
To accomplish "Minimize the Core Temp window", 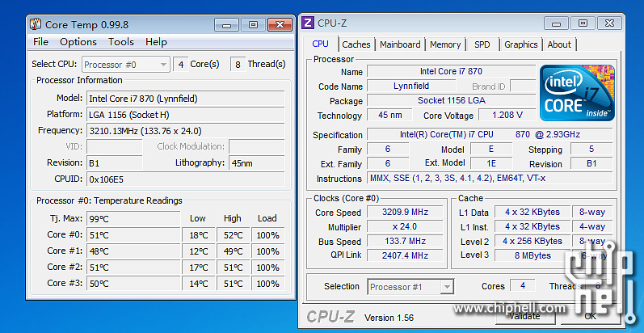I will 226,25.
